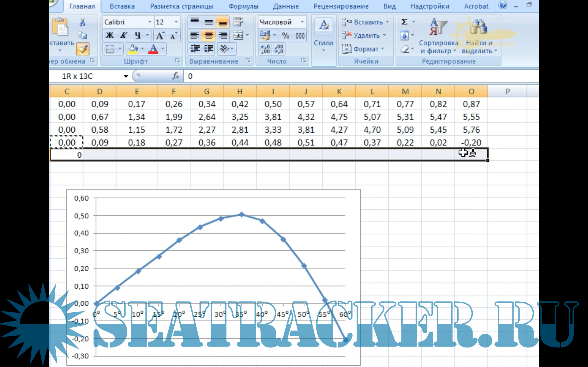Switch to the Формулы tab
Viewport: 588px width, 367px height.
coord(243,6)
